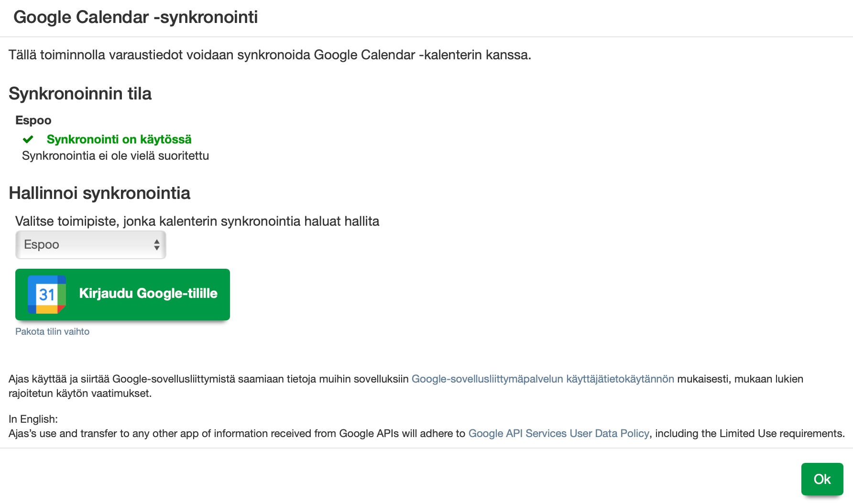853x504 pixels.
Task: Click the Hallinnoi synkronointia heading
Action: tap(99, 193)
